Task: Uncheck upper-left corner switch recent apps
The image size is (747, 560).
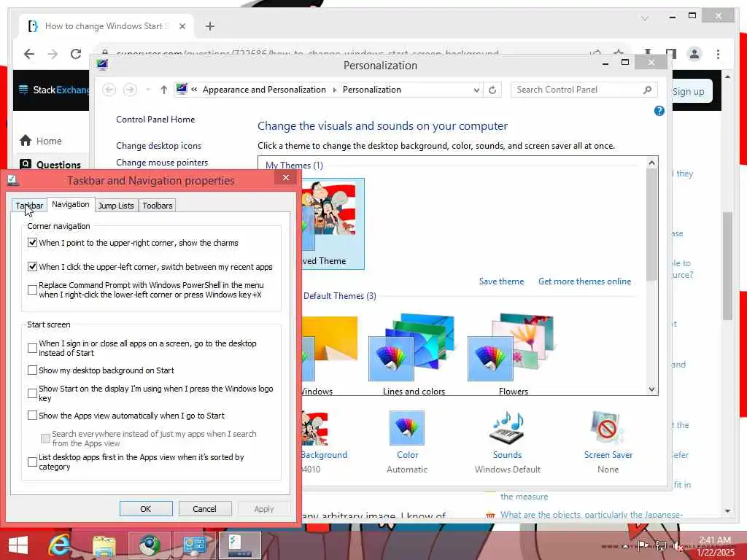Action: click(32, 267)
